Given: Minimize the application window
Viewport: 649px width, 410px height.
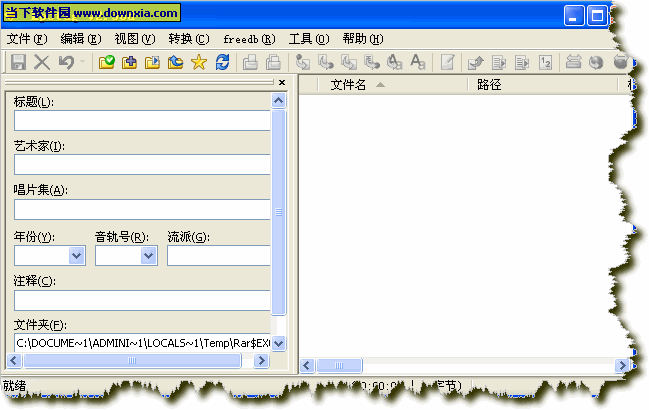Looking at the screenshot, I should tap(574, 16).
